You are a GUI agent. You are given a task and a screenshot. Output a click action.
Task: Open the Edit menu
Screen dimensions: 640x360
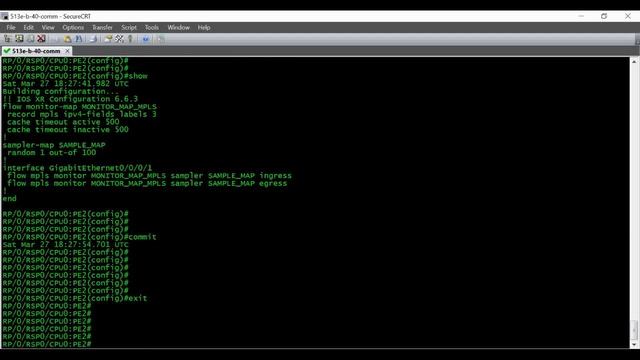point(29,27)
